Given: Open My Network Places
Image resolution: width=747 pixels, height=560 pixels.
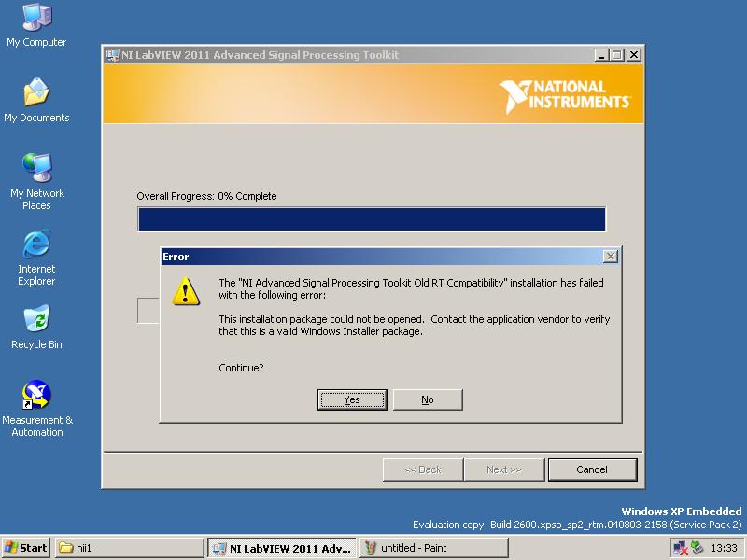Looking at the screenshot, I should point(35,173).
